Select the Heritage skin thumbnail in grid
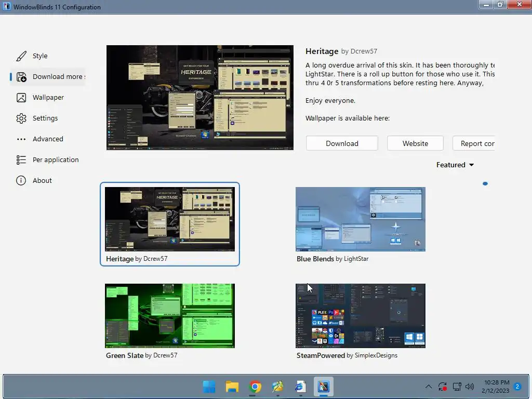532x399 pixels. (170, 219)
